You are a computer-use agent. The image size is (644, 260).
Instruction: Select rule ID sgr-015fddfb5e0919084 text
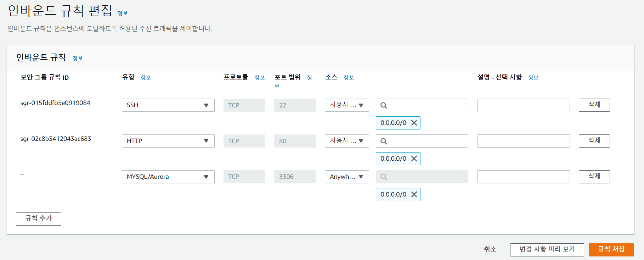click(55, 103)
